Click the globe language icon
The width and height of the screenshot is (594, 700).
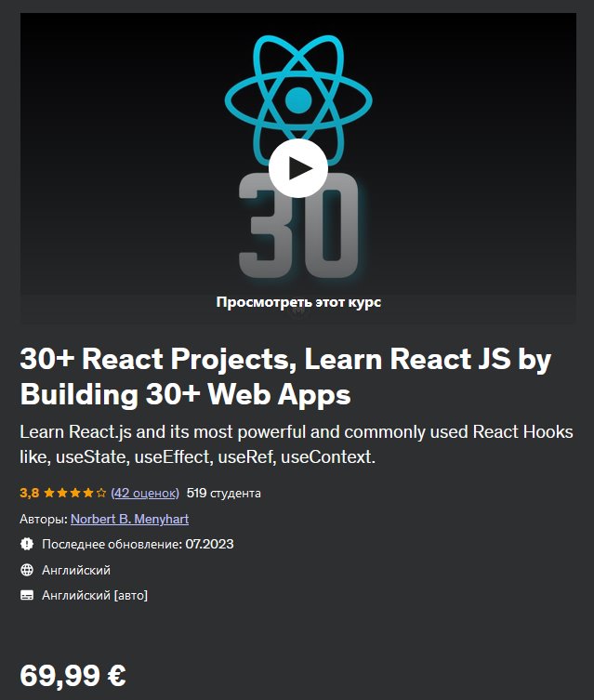tap(27, 570)
